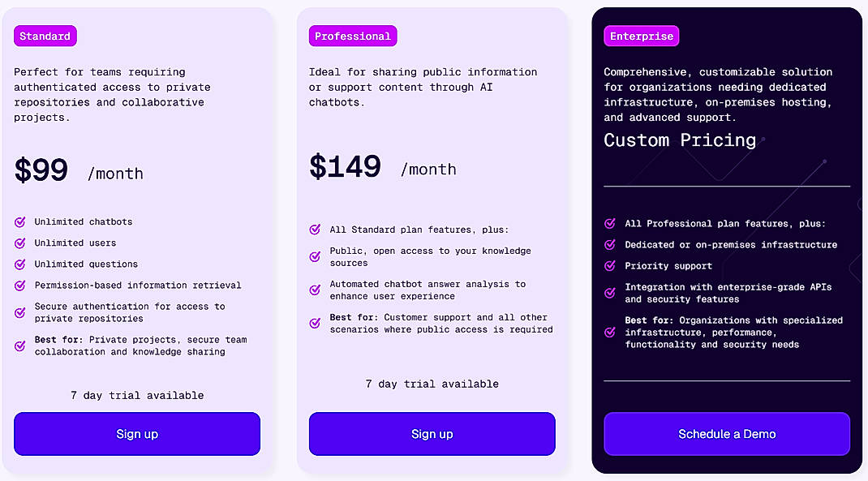Screen dimensions: 868x481
Task: Click Sign up under the Standard plan
Action: [136, 434]
